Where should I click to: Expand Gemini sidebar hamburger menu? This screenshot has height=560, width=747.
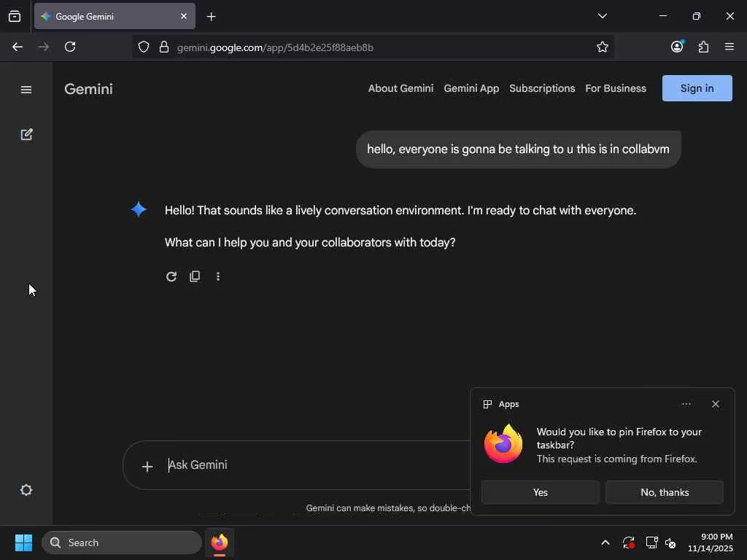(26, 90)
